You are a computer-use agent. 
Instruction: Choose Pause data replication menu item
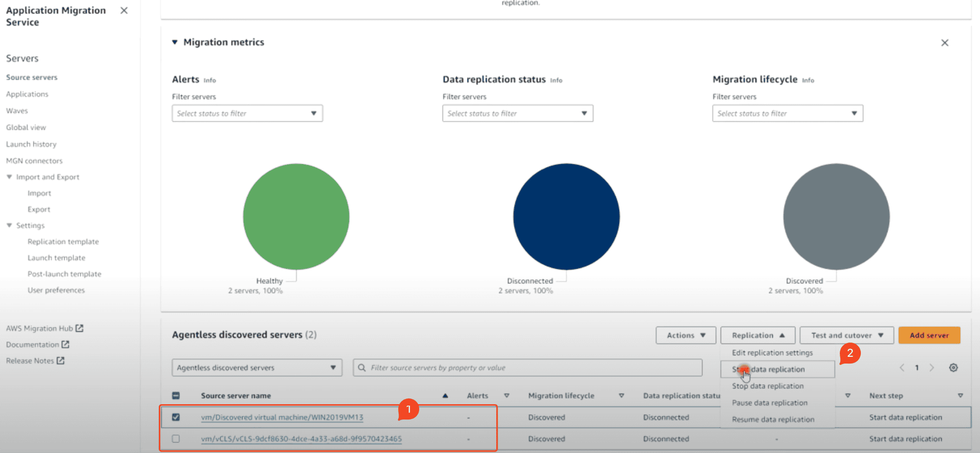pyautogui.click(x=778, y=403)
